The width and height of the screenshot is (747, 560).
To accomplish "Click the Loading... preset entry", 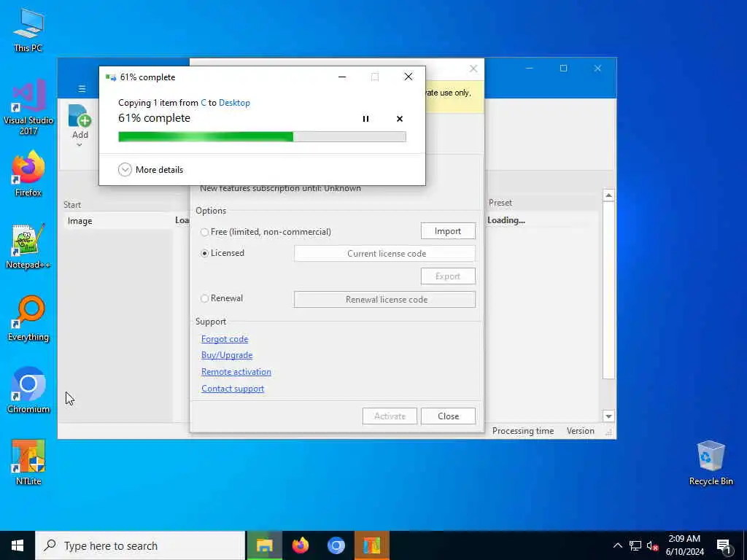I will (x=506, y=220).
